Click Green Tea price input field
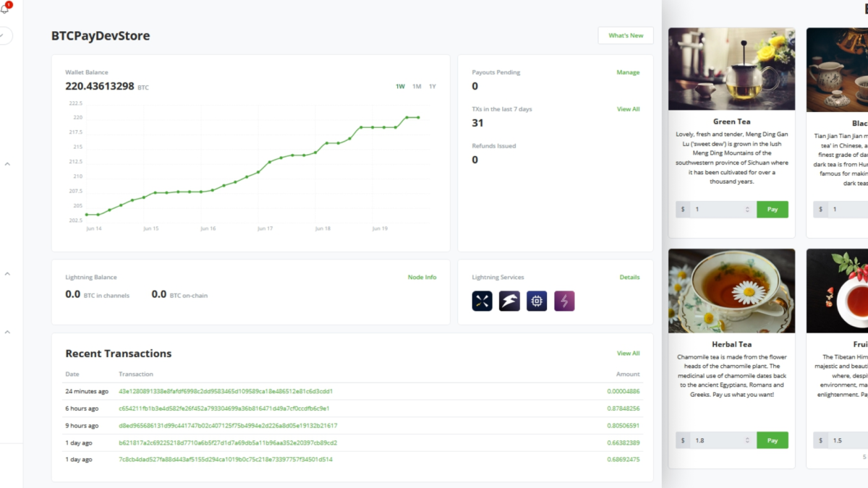The image size is (868, 488). 723,210
